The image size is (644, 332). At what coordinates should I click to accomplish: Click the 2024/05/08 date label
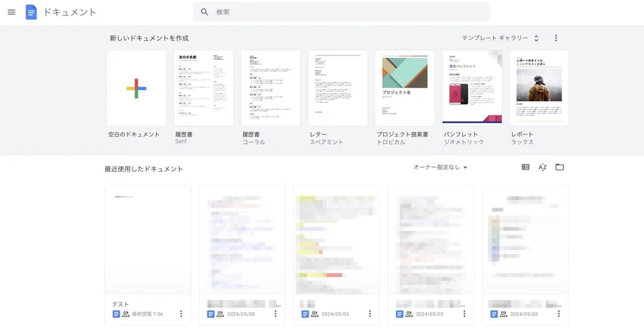tap(241, 314)
